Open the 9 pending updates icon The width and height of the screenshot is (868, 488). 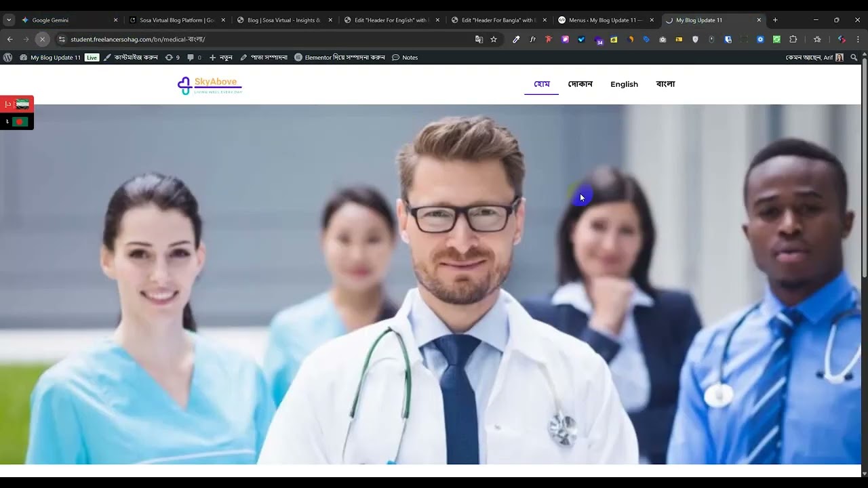coord(172,58)
